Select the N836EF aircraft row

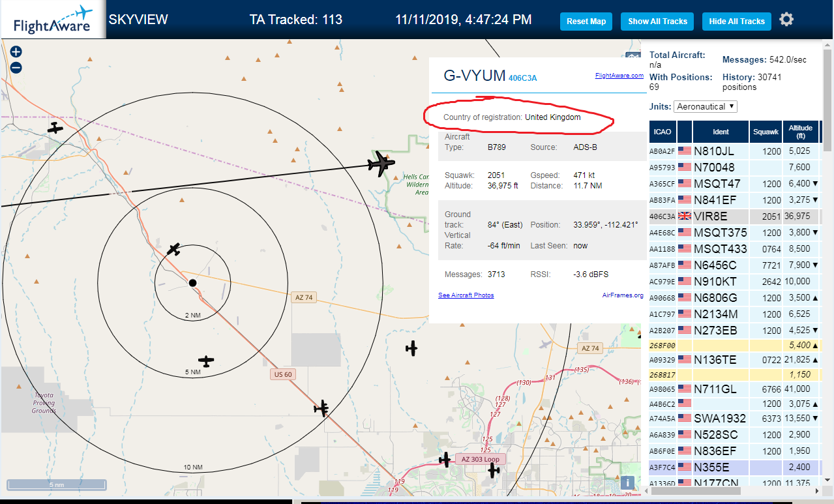(x=734, y=451)
